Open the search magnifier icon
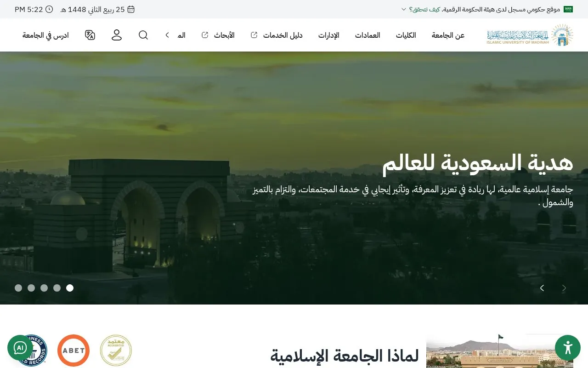Screen dimensions: 588x368 143,35
